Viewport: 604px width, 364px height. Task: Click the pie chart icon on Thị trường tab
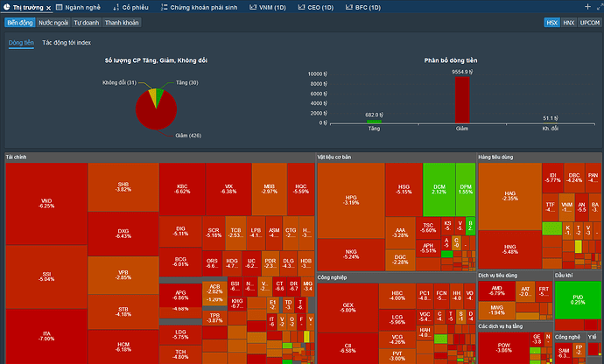tap(6, 7)
